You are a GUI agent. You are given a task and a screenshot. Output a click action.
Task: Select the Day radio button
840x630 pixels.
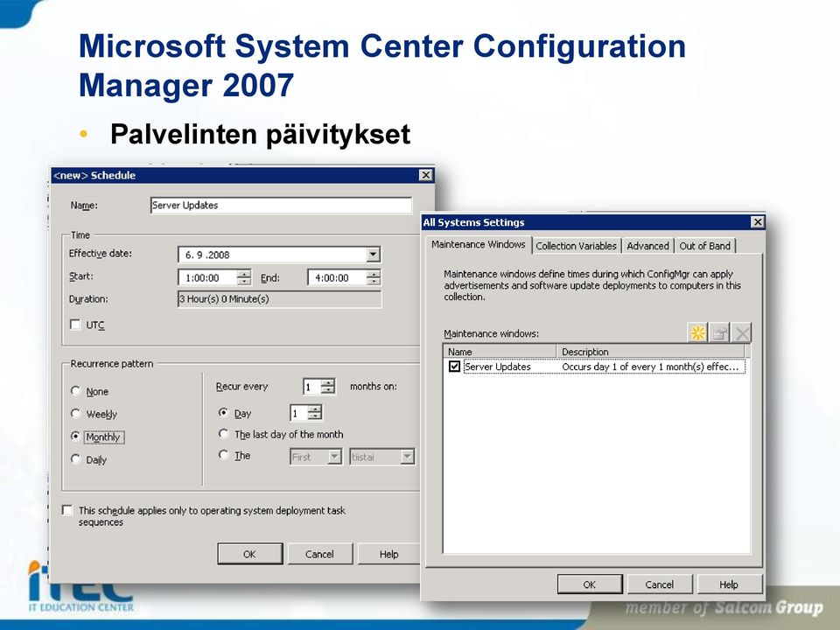(223, 412)
